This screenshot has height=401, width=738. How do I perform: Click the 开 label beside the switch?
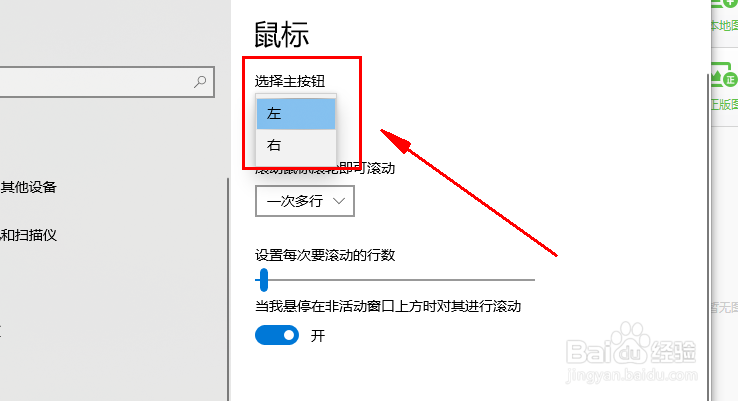pyautogui.click(x=318, y=336)
